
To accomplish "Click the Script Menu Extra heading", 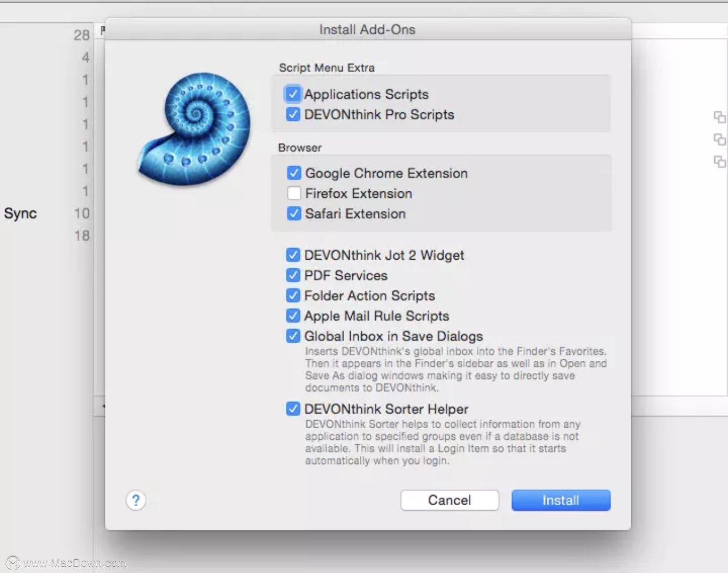I will tap(327, 68).
